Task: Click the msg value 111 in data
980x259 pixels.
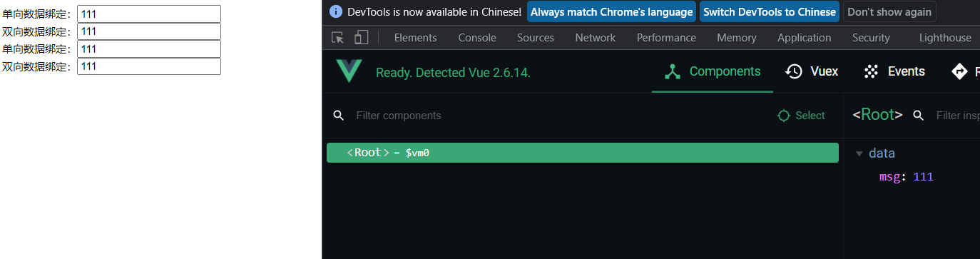Action: coord(923,177)
